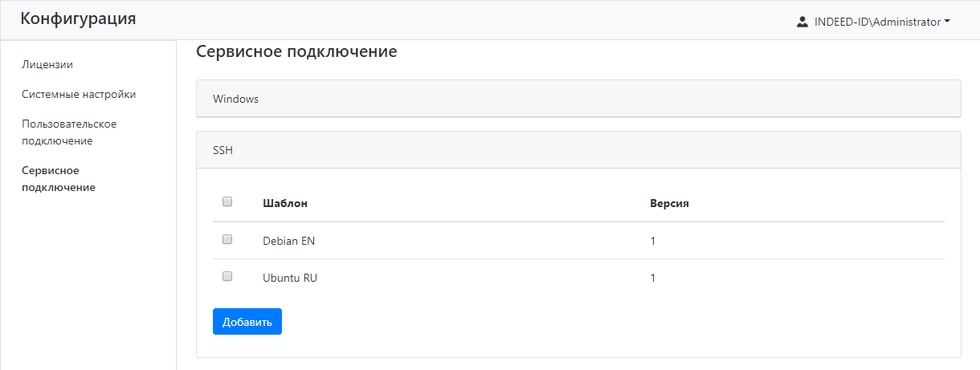980x370 pixels.
Task: Select Пользовательское подключение in the sidebar
Action: 69,132
